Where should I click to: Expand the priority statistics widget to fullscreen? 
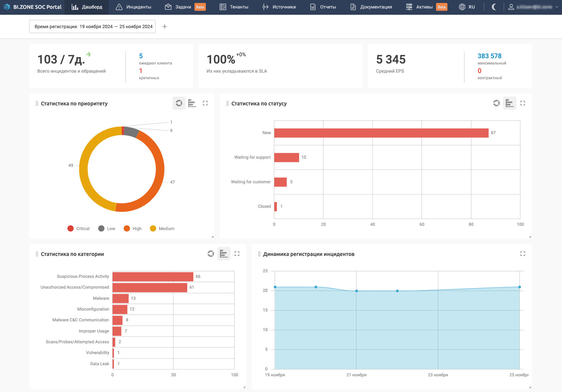pyautogui.click(x=205, y=103)
